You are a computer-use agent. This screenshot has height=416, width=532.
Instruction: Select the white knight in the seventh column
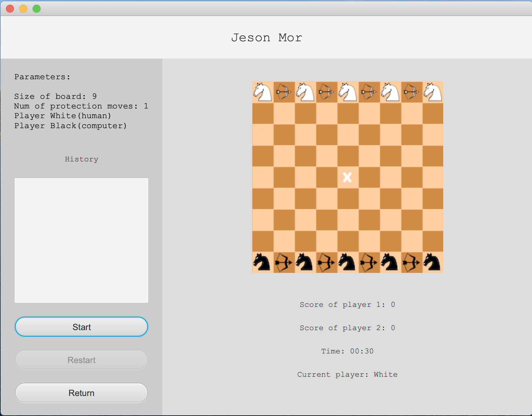390,92
